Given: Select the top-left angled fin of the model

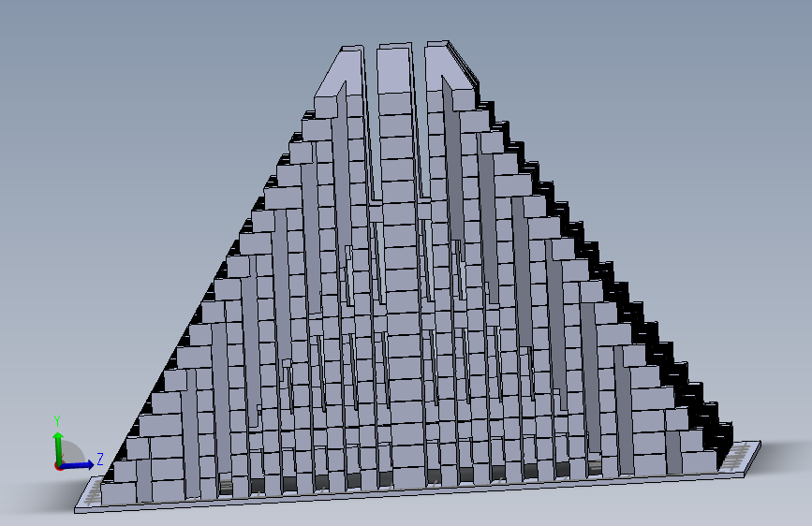Looking at the screenshot, I should 339,72.
